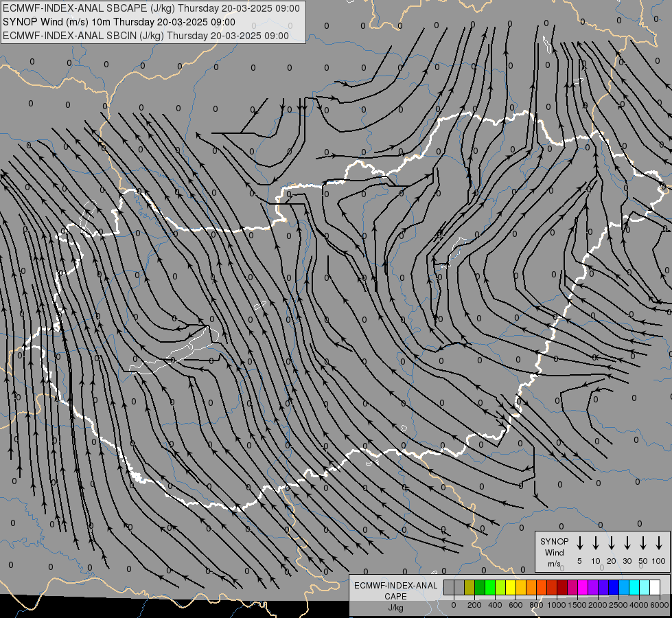Click the 'J/kg' unit in CAPE legend
This screenshot has width=672, height=618.
(395, 608)
